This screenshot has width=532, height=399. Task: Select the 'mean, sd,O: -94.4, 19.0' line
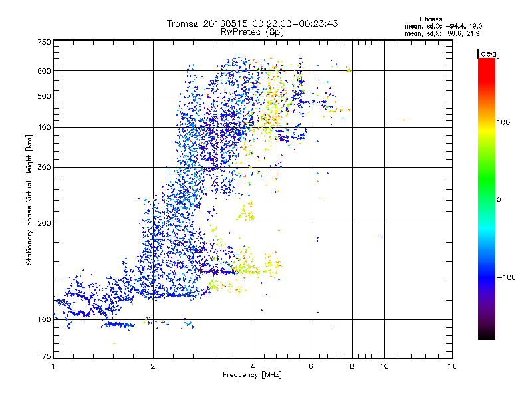point(443,26)
